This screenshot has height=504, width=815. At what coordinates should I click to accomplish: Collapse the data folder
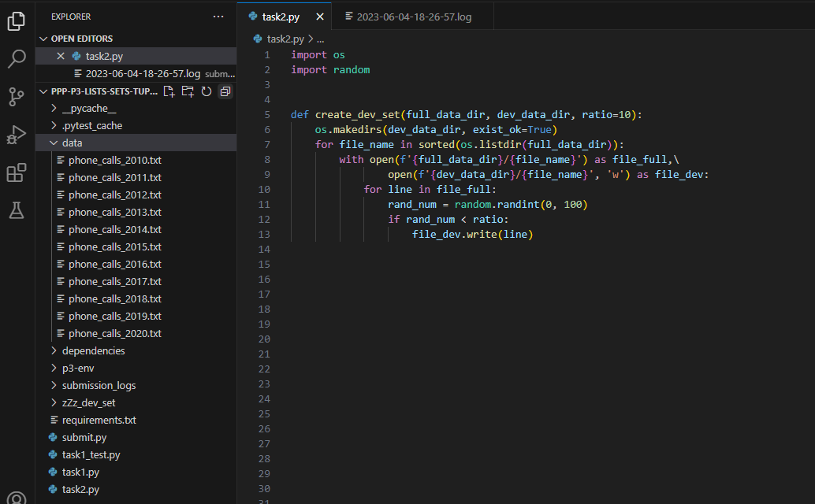72,143
